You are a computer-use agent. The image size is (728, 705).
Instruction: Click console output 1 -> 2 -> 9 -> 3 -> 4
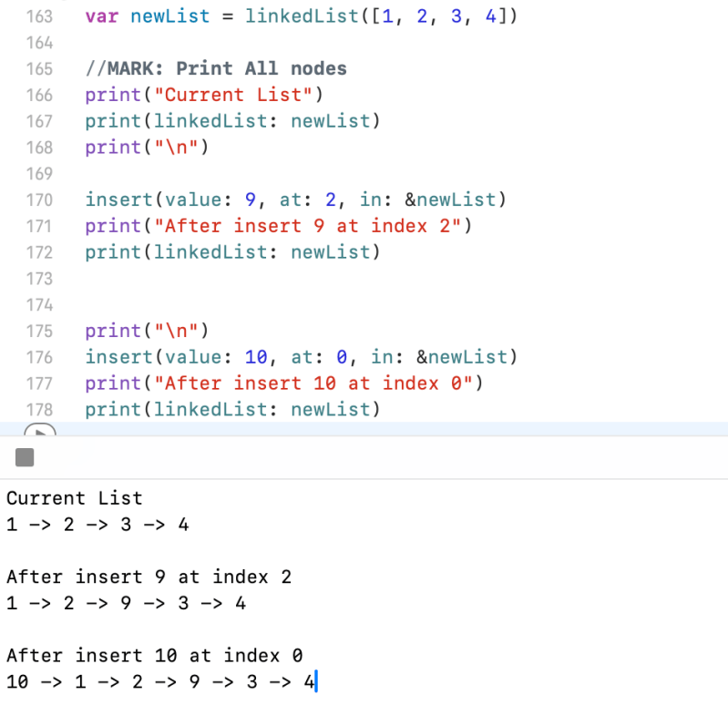coord(126,603)
